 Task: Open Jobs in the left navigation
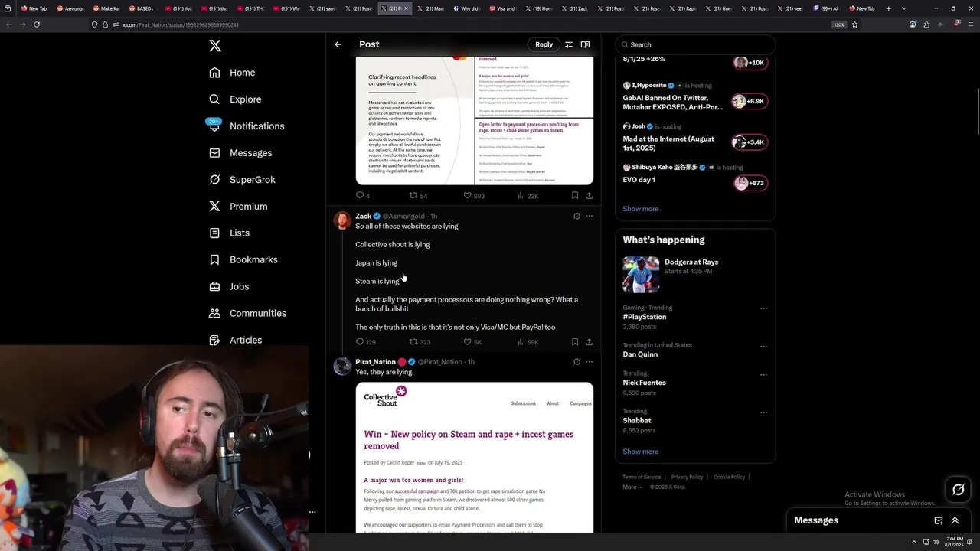229,286
